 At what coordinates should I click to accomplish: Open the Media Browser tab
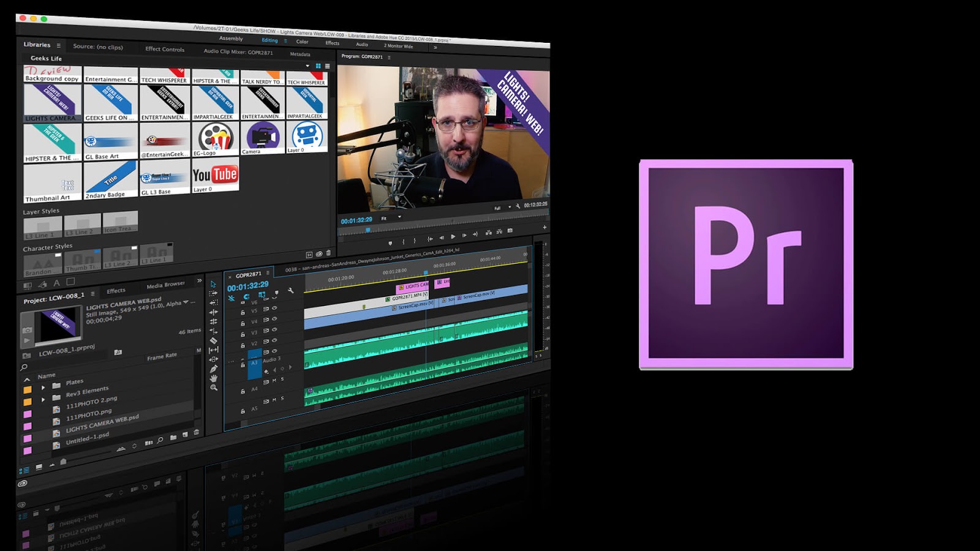coord(165,285)
